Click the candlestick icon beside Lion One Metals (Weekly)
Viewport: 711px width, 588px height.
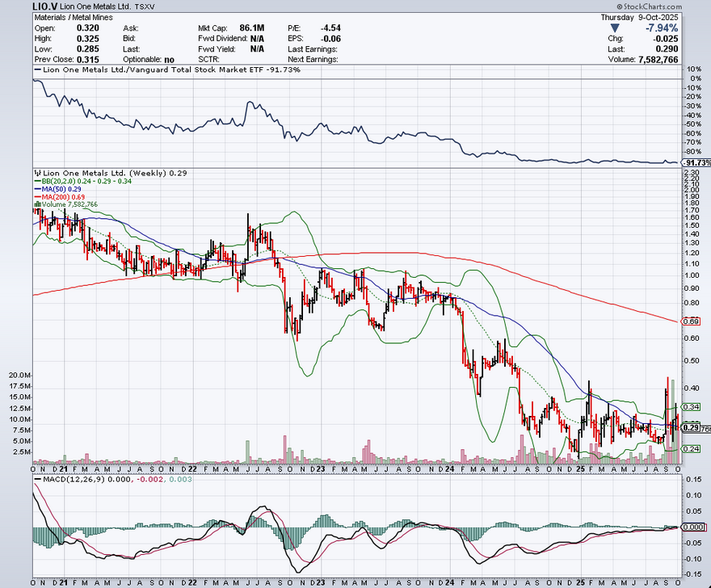[x=36, y=173]
